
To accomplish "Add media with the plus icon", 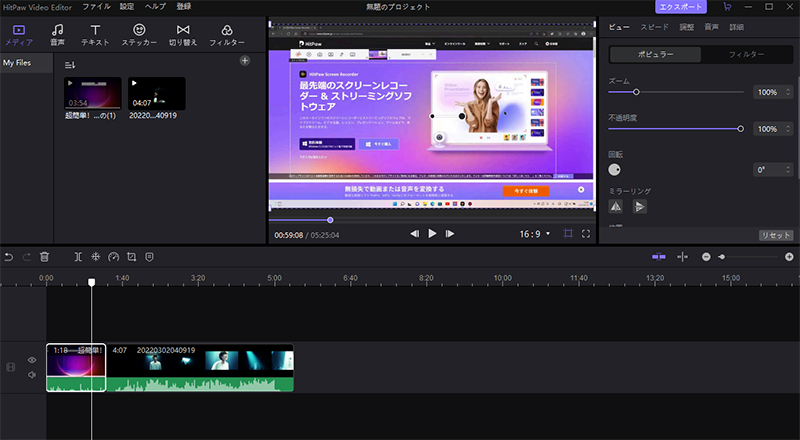I will click(x=245, y=62).
